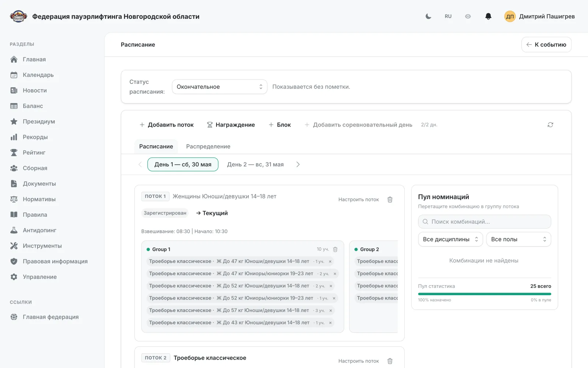
Task: Delete Group 1 using its trash icon
Action: click(335, 249)
